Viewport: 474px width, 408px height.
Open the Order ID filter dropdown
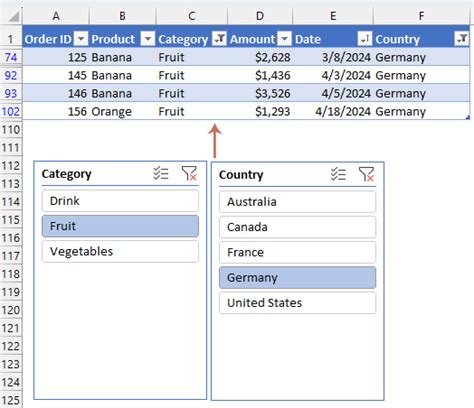tap(81, 39)
